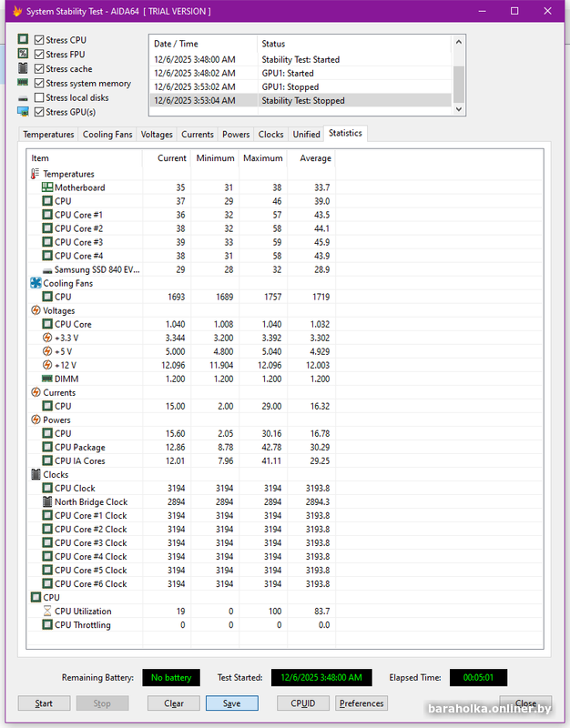The image size is (570, 728).
Task: Click the Voltages lightning icon
Action: pos(36,310)
